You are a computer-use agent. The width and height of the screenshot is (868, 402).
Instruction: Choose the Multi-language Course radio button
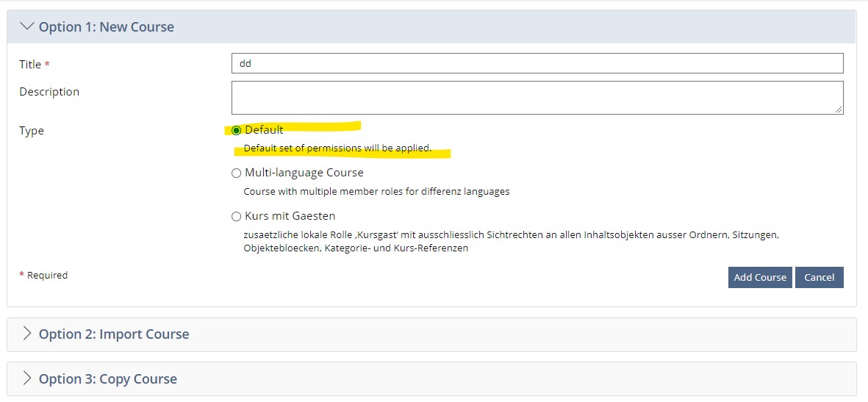click(x=236, y=173)
